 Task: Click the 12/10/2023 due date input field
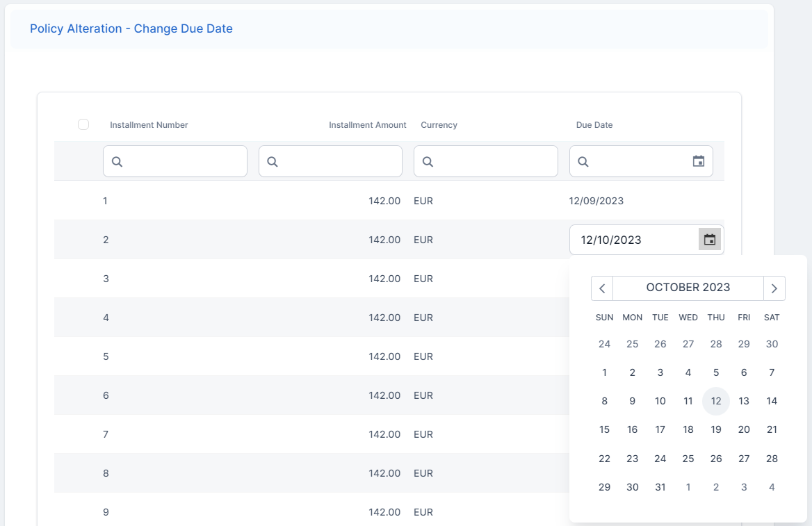coord(633,240)
